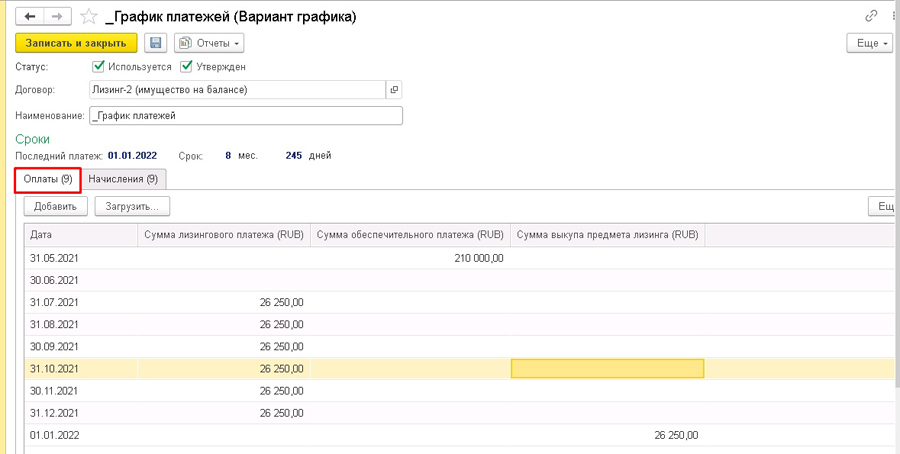Open the Лизинг-2 contract with the open icon

coord(394,90)
